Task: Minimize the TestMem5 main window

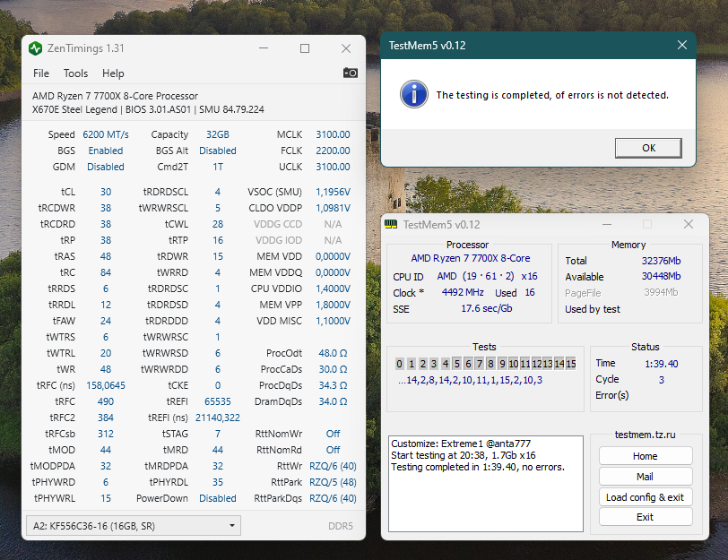Action: click(x=606, y=225)
